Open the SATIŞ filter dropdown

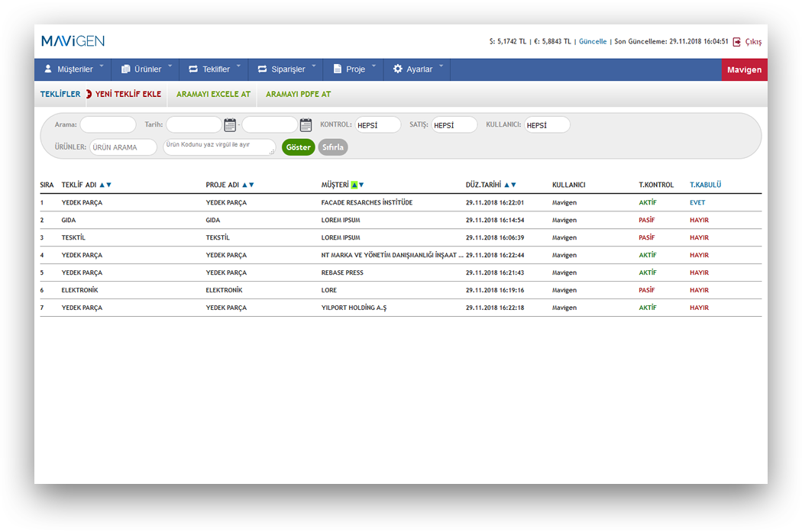pos(454,125)
